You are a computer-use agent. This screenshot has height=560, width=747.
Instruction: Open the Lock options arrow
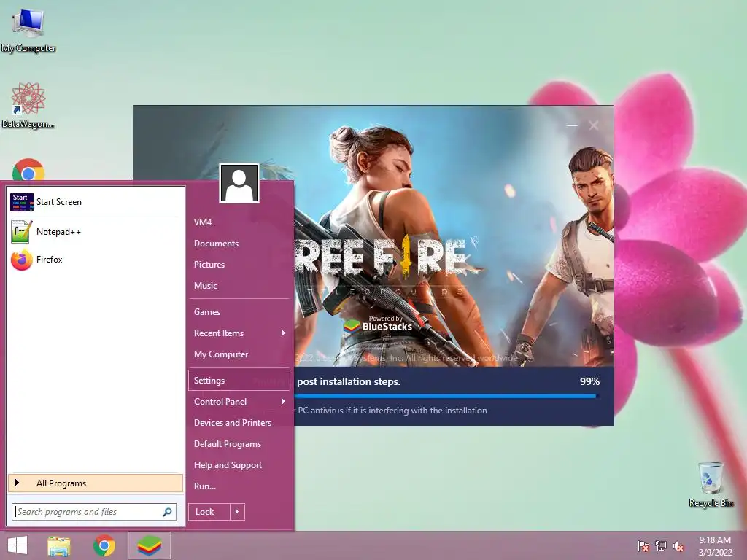(x=237, y=512)
